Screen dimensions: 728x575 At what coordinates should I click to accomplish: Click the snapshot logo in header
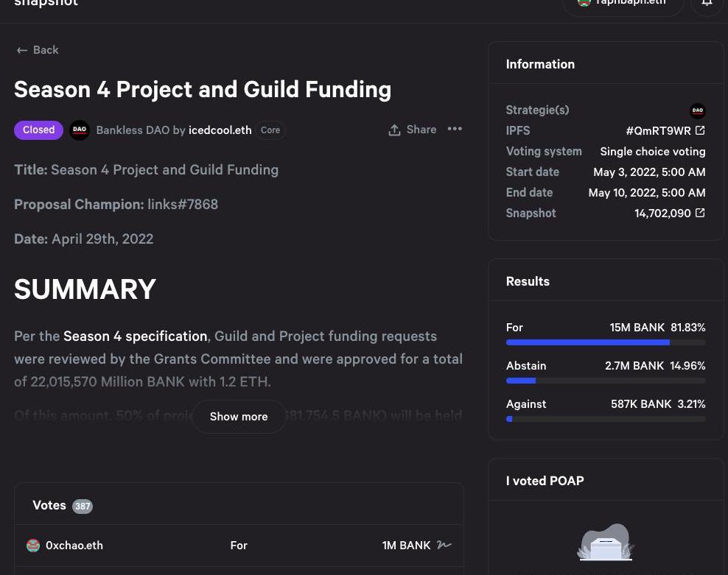coord(46,4)
